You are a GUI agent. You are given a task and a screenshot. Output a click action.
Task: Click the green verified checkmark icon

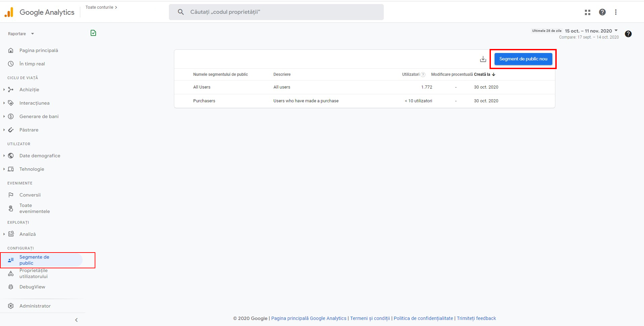pyautogui.click(x=93, y=33)
